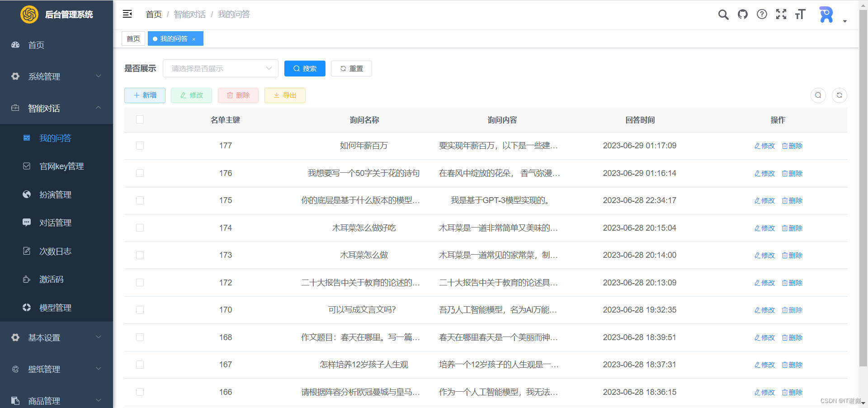Open the help question-mark icon
This screenshot has width=868, height=408.
[x=762, y=14]
